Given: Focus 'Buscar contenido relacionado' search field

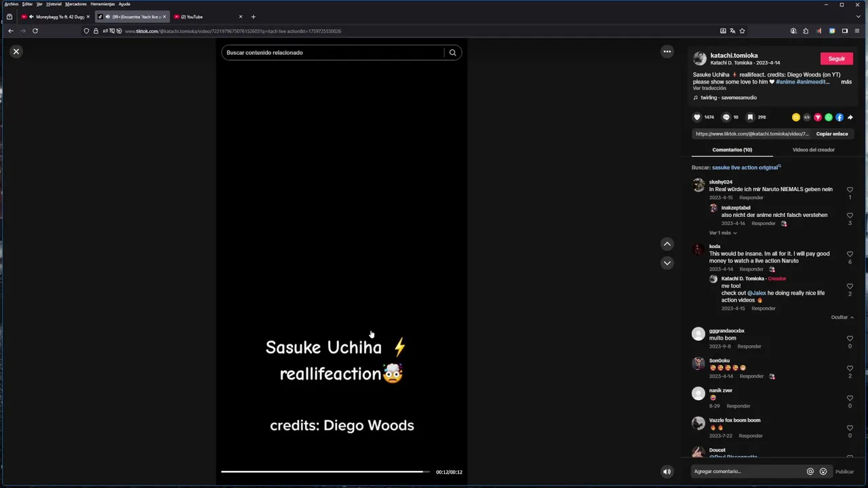Looking at the screenshot, I should coord(334,53).
